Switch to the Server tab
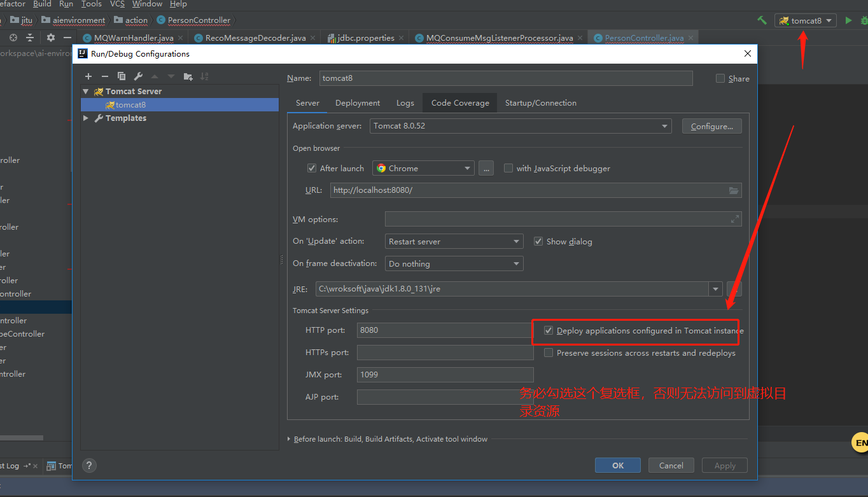This screenshot has width=868, height=497. click(x=307, y=103)
